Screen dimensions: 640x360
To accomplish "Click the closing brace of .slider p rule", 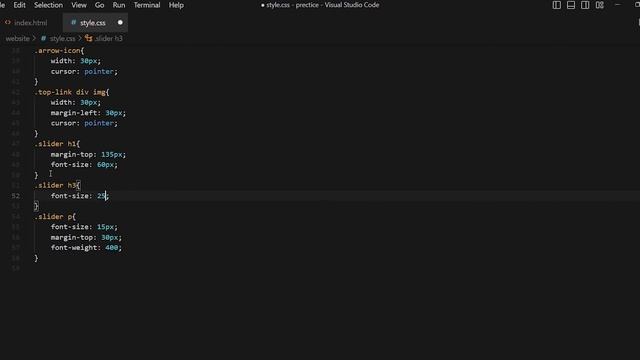I will click(36, 258).
